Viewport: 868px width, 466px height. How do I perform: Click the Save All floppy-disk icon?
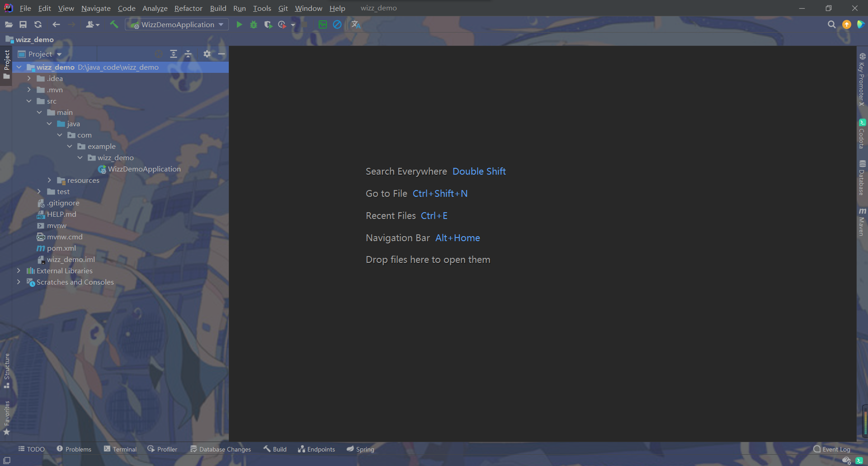pyautogui.click(x=23, y=24)
